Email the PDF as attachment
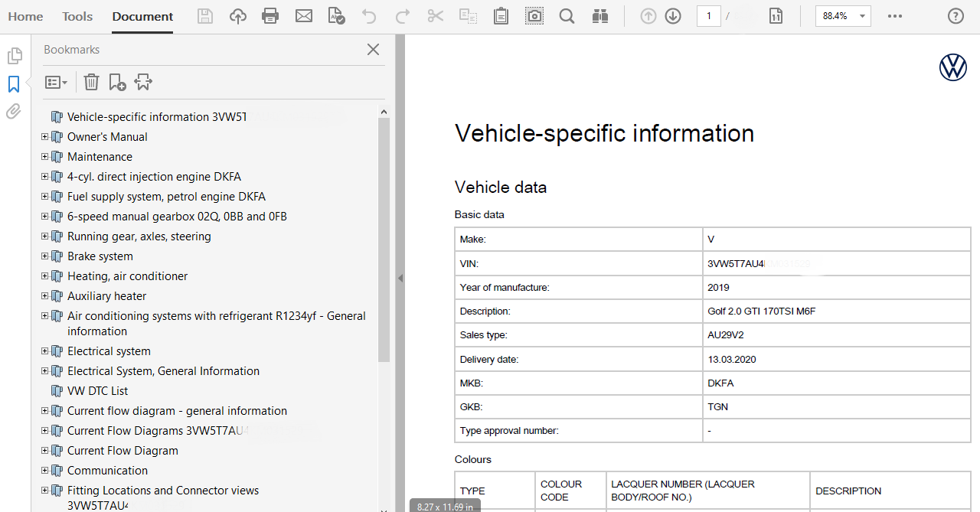 tap(304, 15)
